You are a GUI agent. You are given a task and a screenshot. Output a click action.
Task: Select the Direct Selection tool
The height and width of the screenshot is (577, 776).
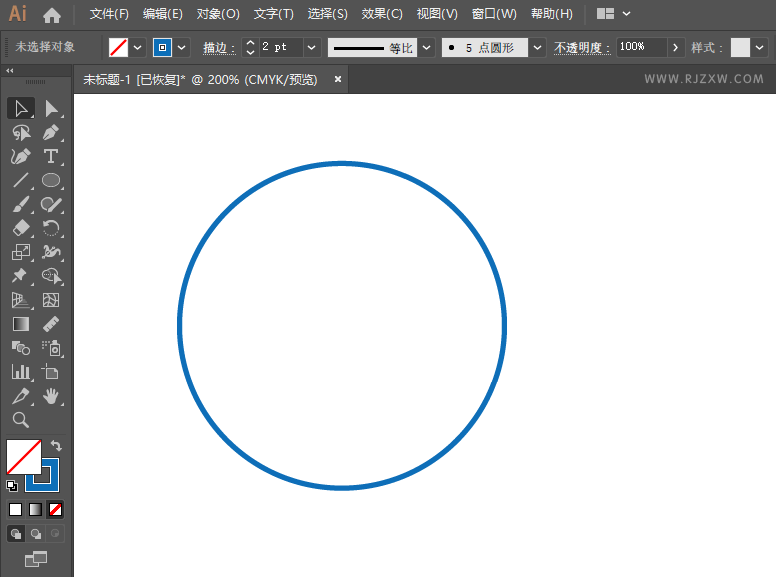click(52, 108)
